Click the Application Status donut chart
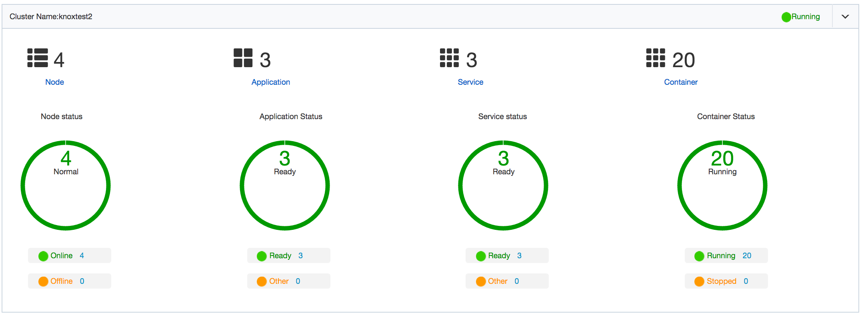Image resolution: width=868 pixels, height=319 pixels. click(285, 185)
